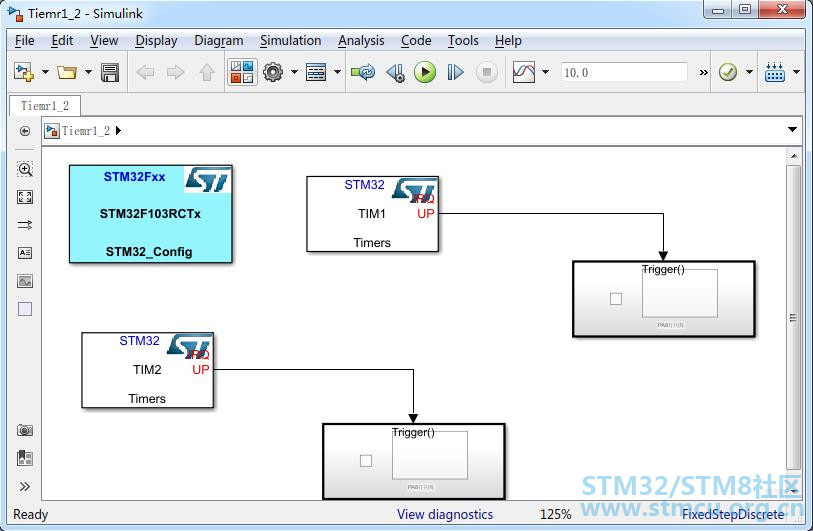Open the Edit menu

point(62,40)
